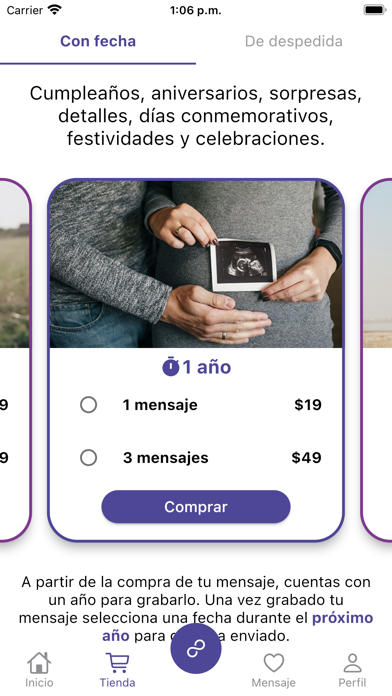This screenshot has height=696, width=392.
Task: Open the Mensaje heart icon
Action: click(274, 663)
